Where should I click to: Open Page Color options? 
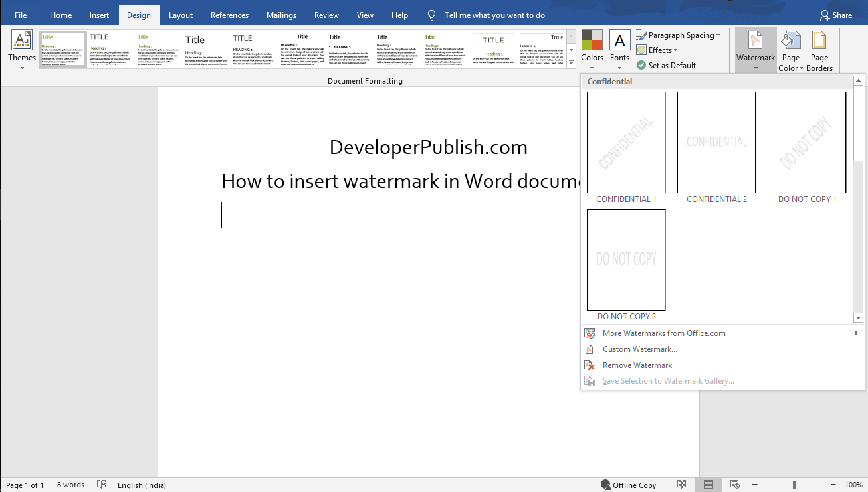pos(790,50)
